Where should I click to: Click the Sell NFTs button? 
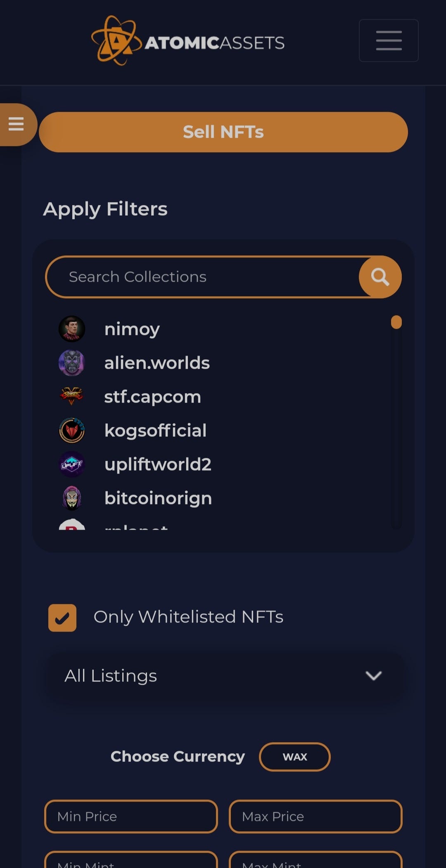223,132
